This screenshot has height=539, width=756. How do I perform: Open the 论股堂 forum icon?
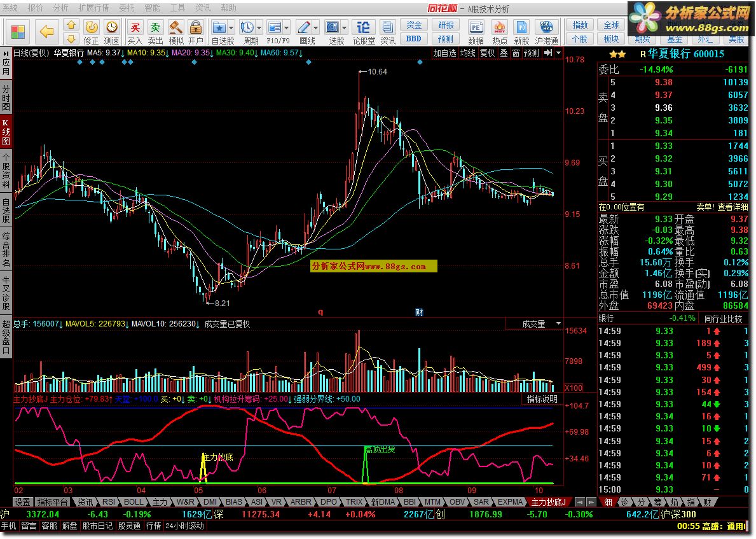click(364, 32)
